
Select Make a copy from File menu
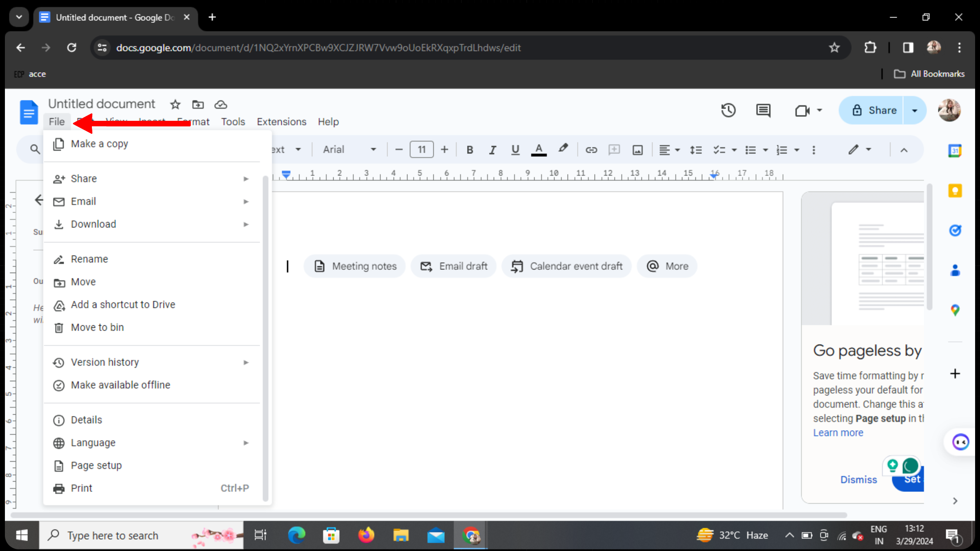tap(151, 144)
